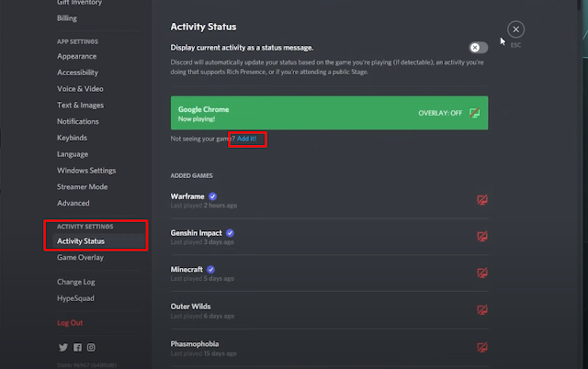Click the red Log Out button

pos(70,323)
